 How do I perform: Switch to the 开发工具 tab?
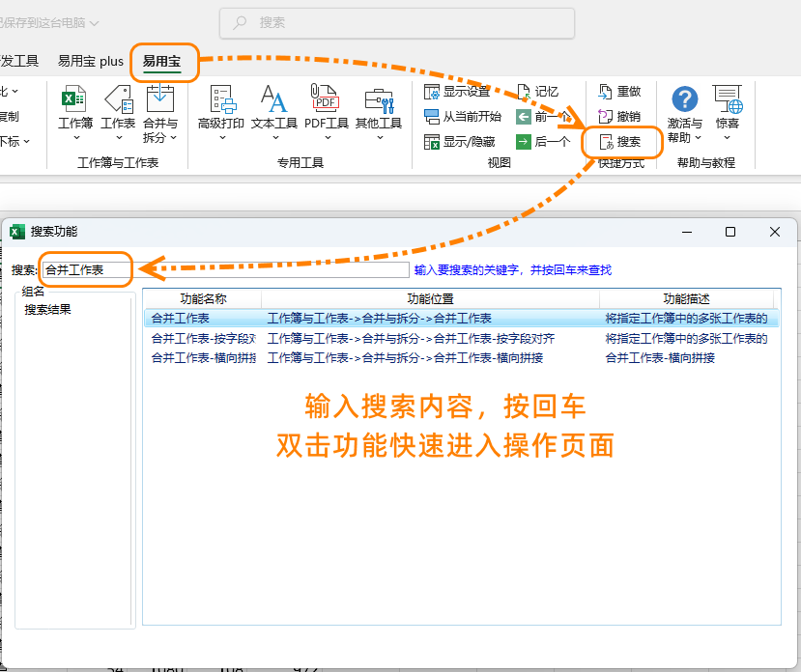point(19,61)
